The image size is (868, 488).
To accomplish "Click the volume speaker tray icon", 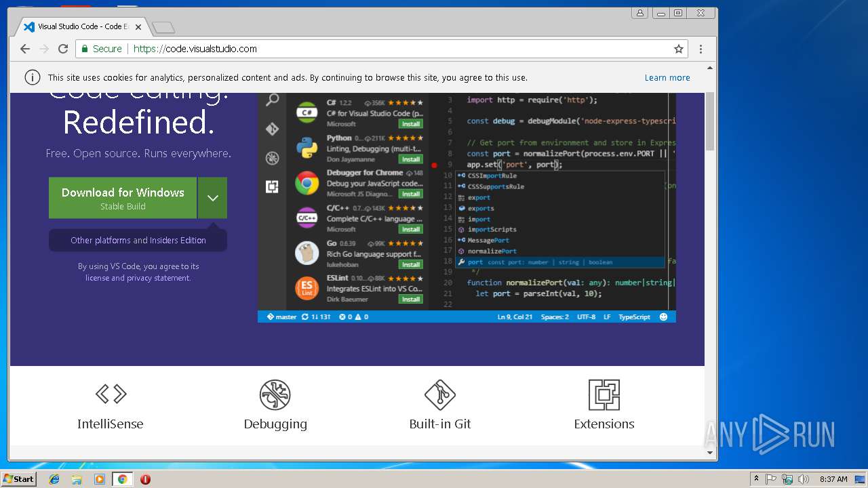I will click(804, 479).
